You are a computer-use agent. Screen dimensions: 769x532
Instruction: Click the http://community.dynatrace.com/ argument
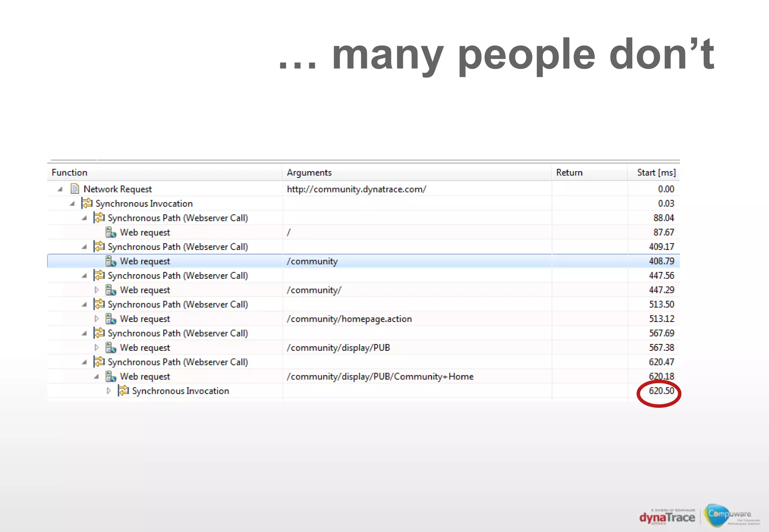pos(356,189)
